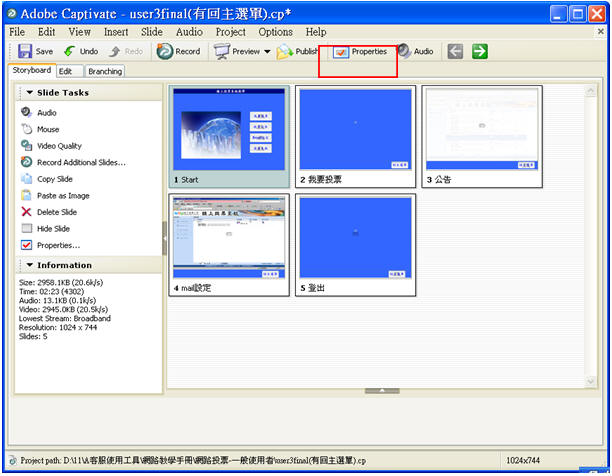This screenshot has width=612, height=476.
Task: Click the Preview toolbar icon
Action: point(222,51)
